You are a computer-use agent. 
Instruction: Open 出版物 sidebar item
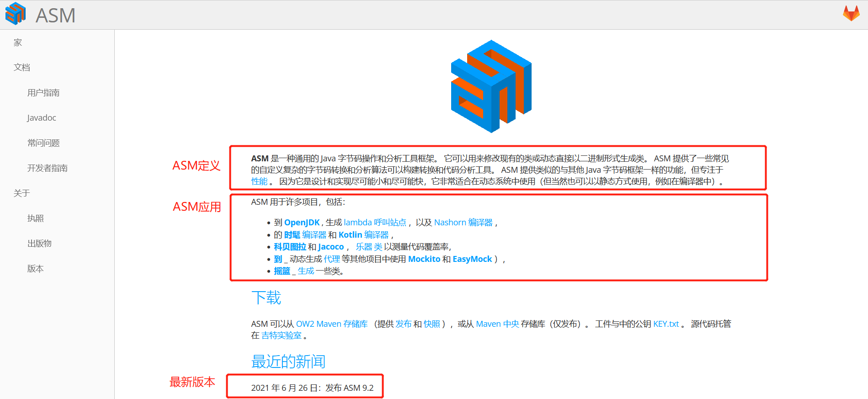[39, 244]
